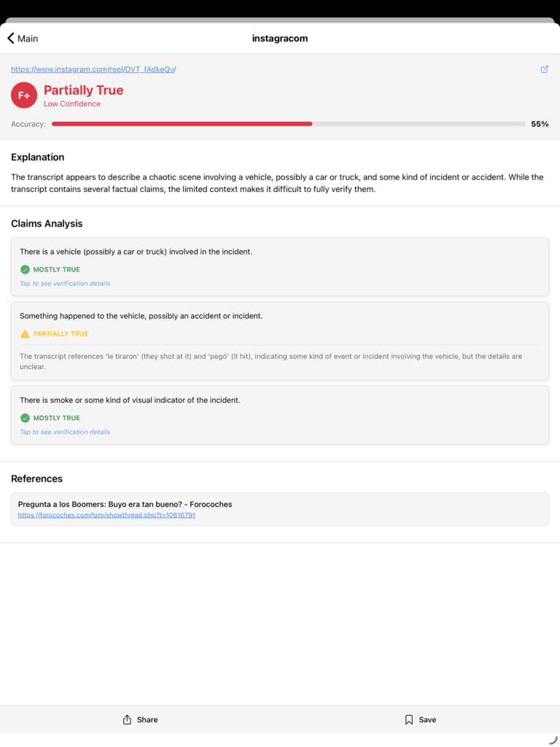Tap the yellow warning triangle icon
This screenshot has width=560, height=747.
[x=25, y=334]
